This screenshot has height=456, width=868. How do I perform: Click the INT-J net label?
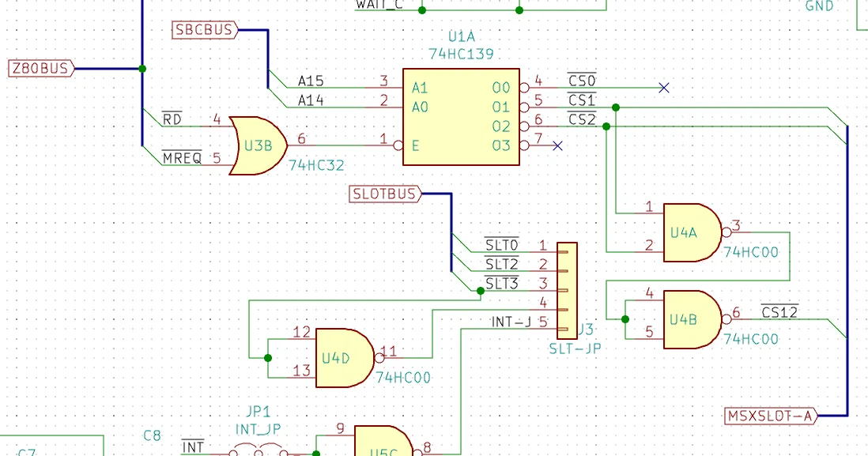click(511, 322)
